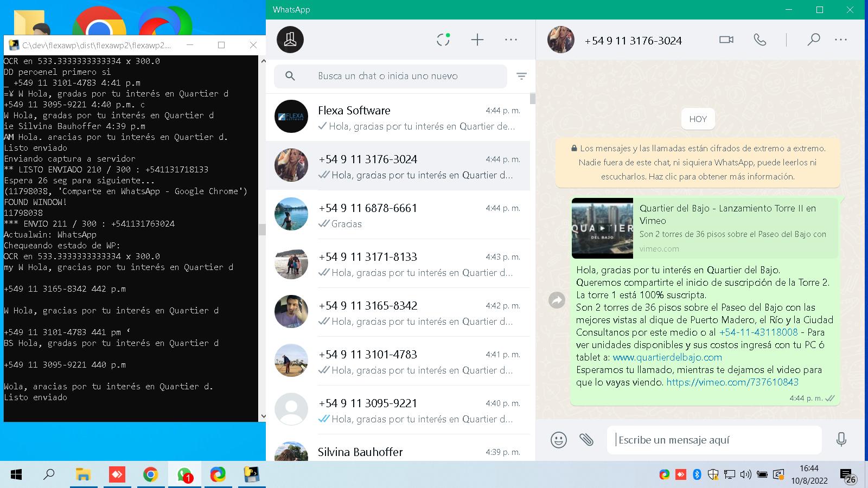Attach a file with the paperclip icon
The image size is (868, 488).
(586, 439)
